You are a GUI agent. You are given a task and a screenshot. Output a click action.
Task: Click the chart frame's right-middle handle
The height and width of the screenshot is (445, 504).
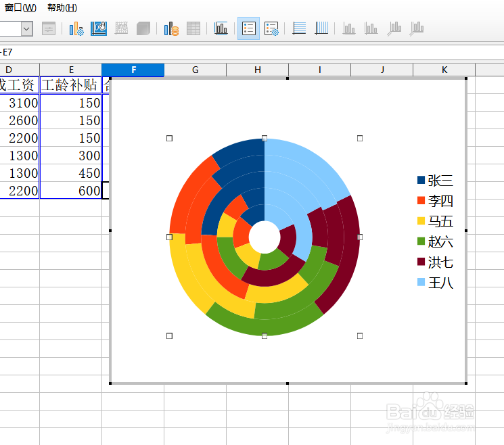point(466,231)
